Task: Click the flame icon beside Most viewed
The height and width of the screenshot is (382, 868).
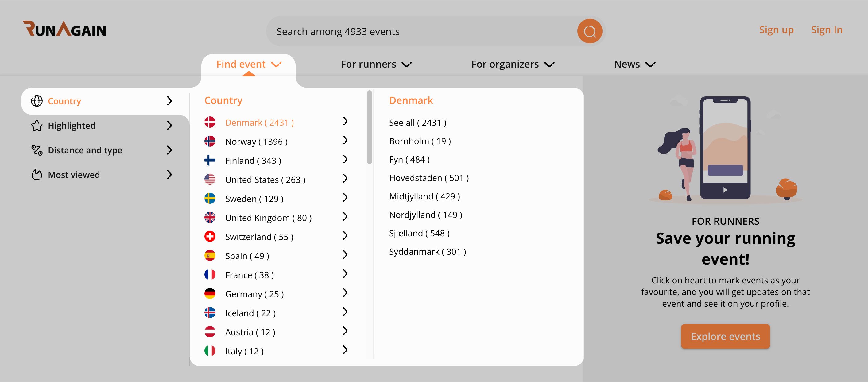Action: (x=37, y=175)
